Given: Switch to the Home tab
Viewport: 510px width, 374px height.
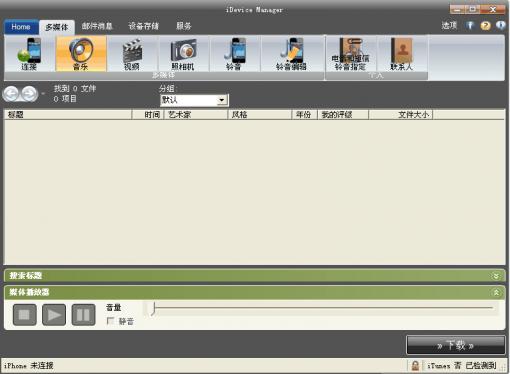Looking at the screenshot, I should (21, 27).
